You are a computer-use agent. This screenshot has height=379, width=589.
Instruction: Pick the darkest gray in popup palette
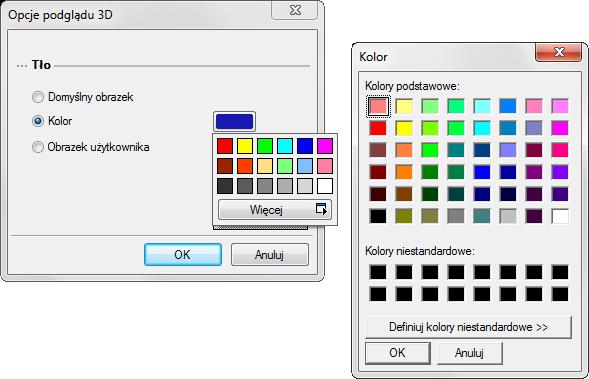[225, 186]
